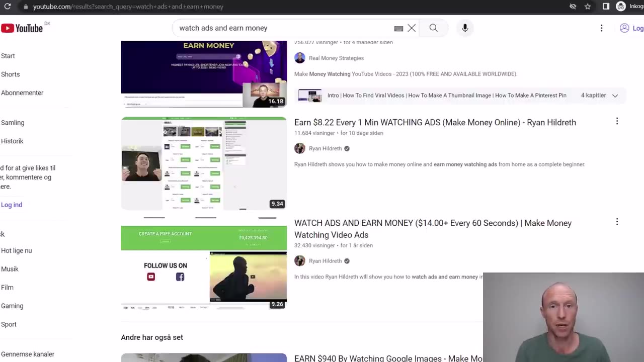Start voice search with microphone icon
644x362 pixels.
pyautogui.click(x=465, y=28)
